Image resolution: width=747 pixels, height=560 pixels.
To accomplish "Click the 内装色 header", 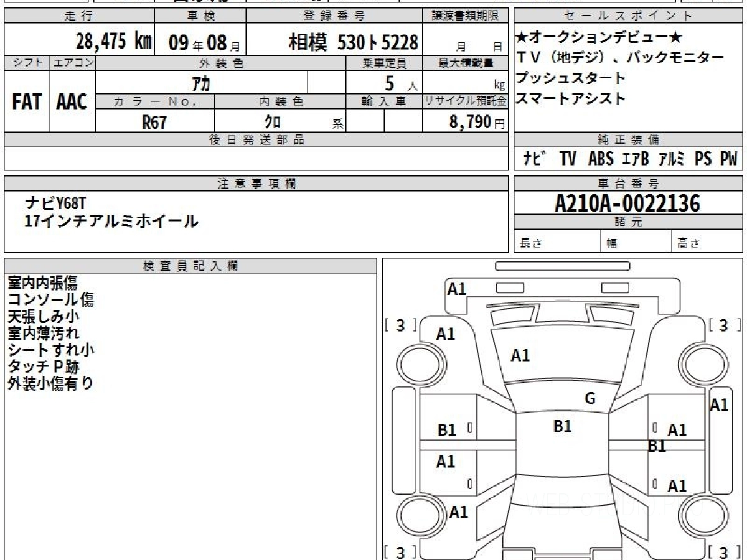I will click(x=280, y=101).
